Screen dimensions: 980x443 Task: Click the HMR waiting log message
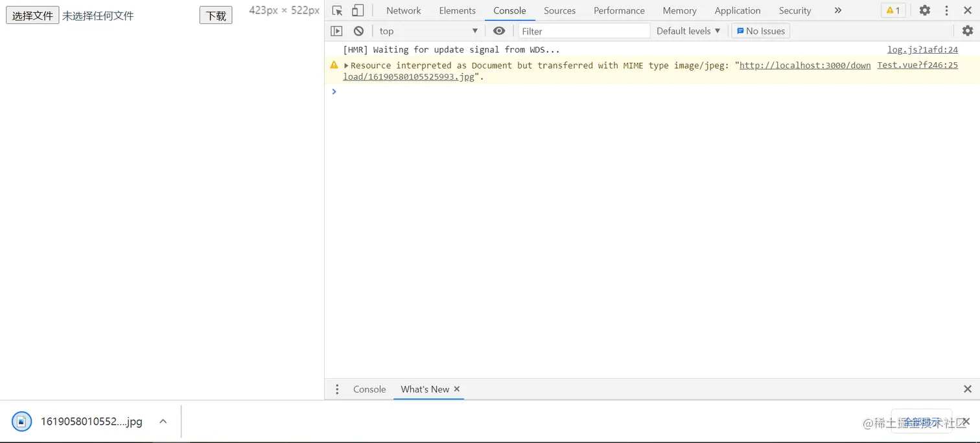451,50
